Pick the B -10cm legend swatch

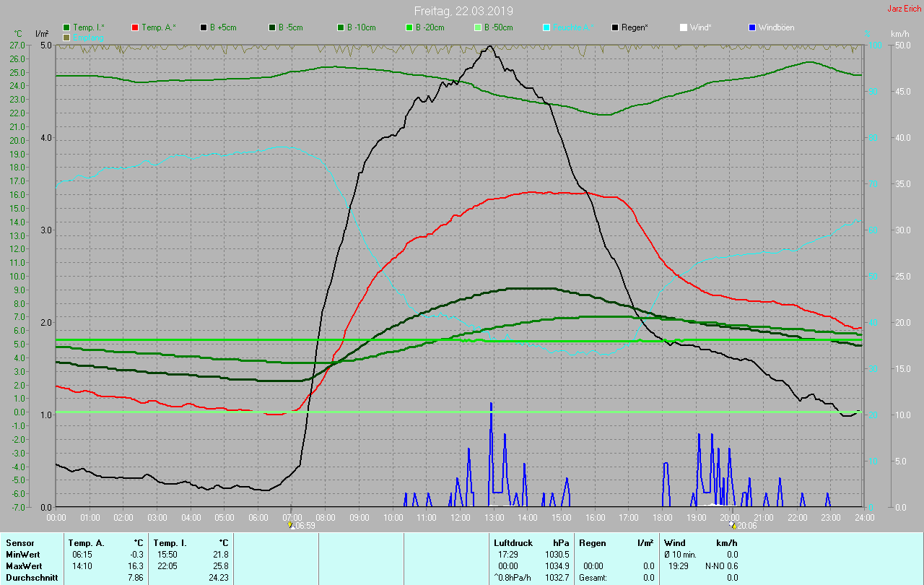340,27
